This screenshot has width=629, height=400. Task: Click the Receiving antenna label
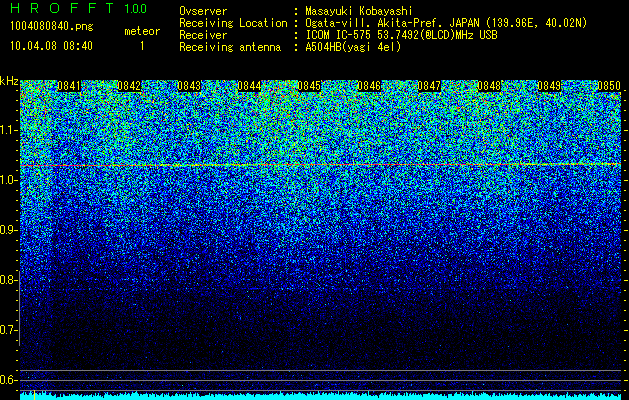230,47
